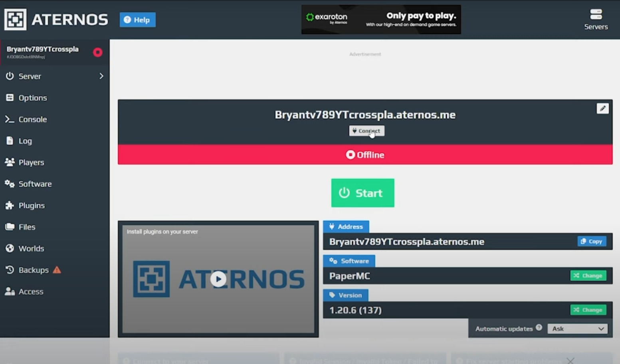This screenshot has height=364, width=620.
Task: Click the PaperMC software text
Action: tap(349, 276)
